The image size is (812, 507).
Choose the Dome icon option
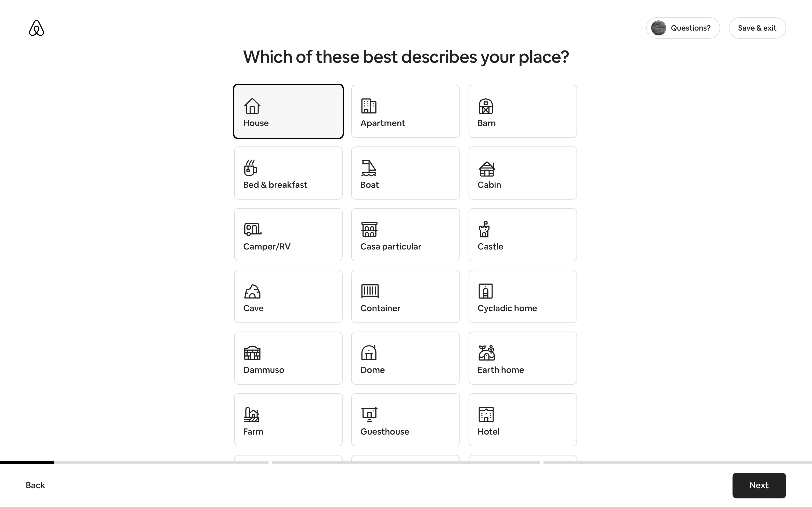click(368, 353)
